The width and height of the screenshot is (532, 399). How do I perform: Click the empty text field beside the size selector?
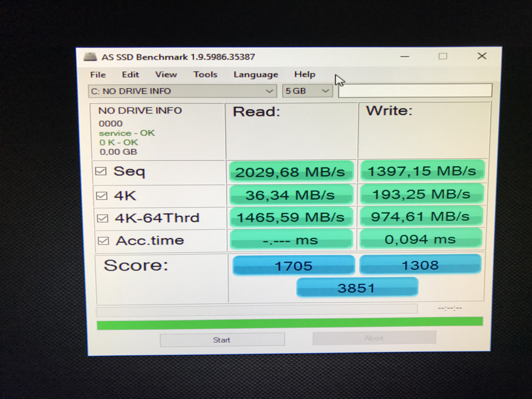(415, 90)
